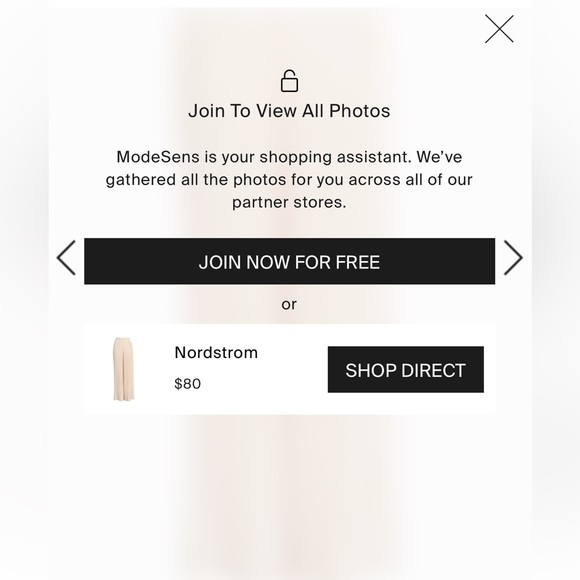This screenshot has height=580, width=580.
Task: Click the open padlock icon
Action: tap(289, 81)
